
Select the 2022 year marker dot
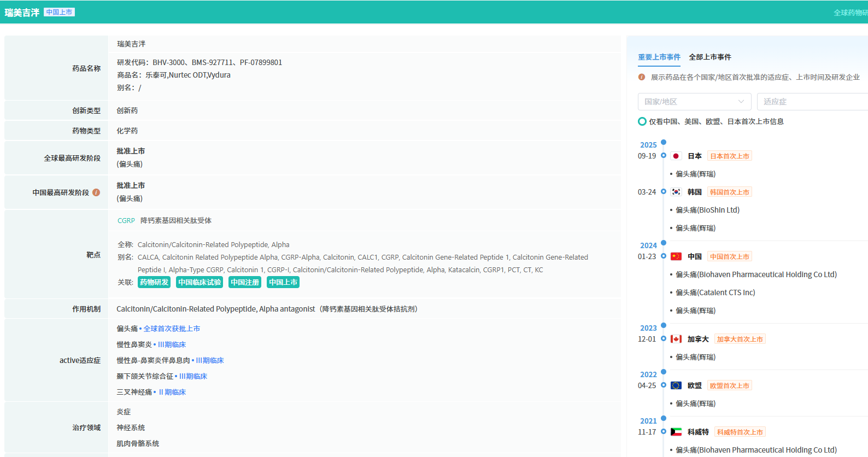(664, 372)
